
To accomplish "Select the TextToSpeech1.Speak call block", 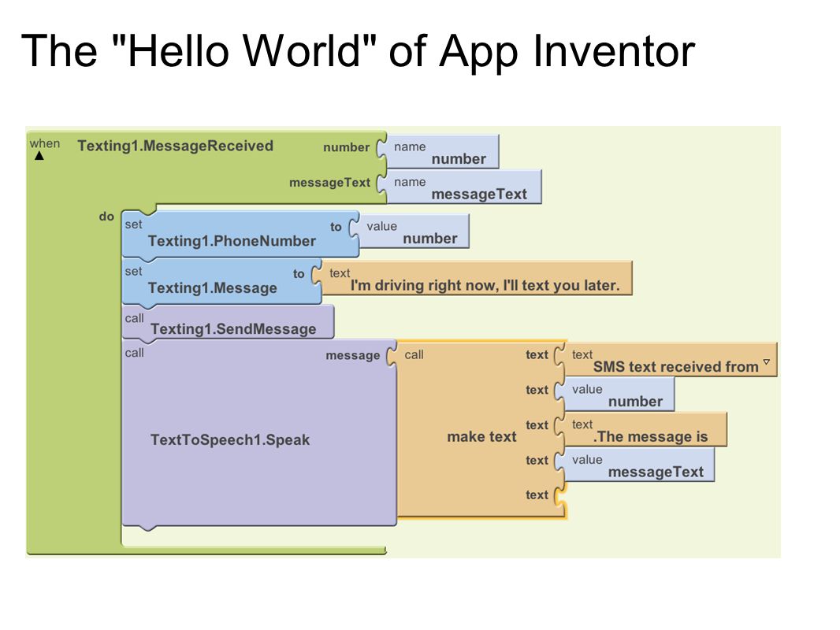I will click(x=258, y=432).
